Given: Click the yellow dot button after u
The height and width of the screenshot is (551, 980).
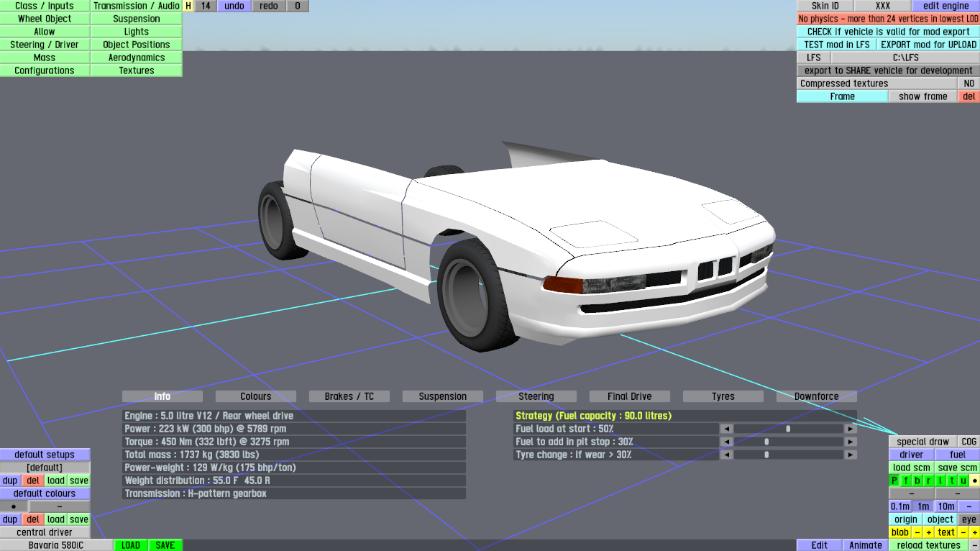Looking at the screenshot, I should 975,481.
